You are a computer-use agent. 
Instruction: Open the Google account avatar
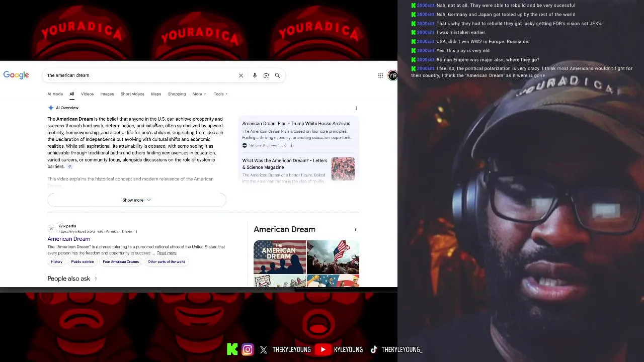pos(392,75)
